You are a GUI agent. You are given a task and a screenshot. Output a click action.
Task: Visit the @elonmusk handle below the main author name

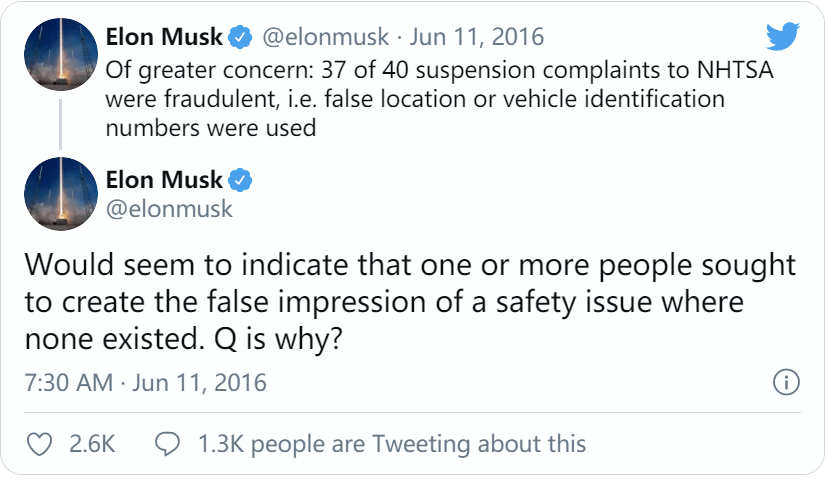click(x=169, y=209)
